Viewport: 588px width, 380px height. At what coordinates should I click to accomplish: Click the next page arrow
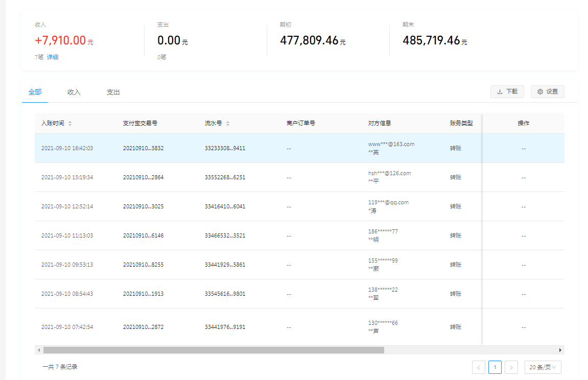[x=511, y=367]
